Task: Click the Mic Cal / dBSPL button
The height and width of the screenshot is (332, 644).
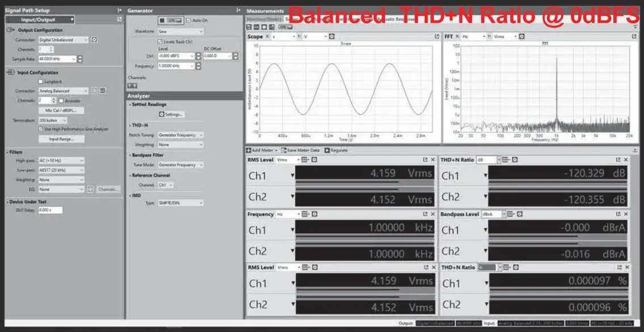Action: (x=61, y=111)
